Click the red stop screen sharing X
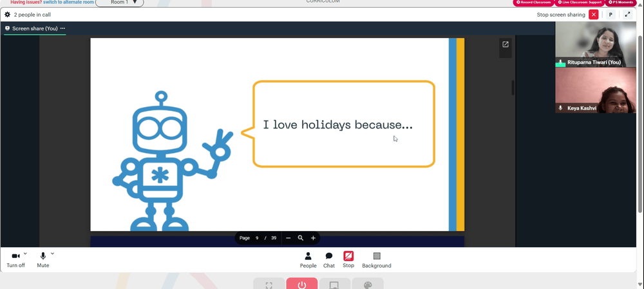This screenshot has width=644, height=289. click(x=594, y=15)
